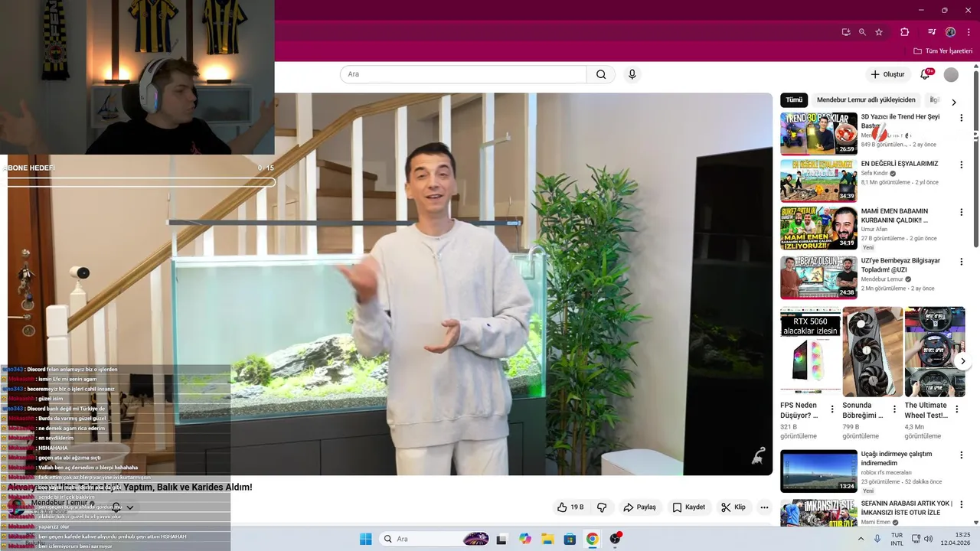Click channel name Umur Afan
The image size is (980, 551).
[x=874, y=229]
